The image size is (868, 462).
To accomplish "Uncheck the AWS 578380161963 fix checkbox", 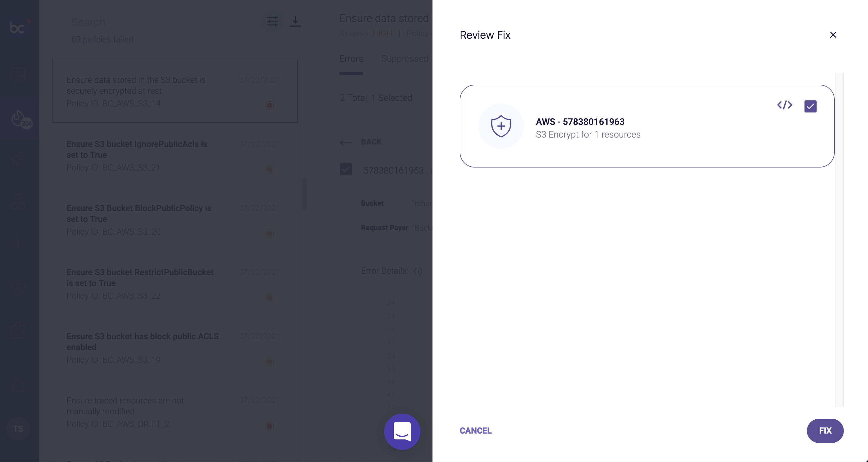I will (810, 106).
